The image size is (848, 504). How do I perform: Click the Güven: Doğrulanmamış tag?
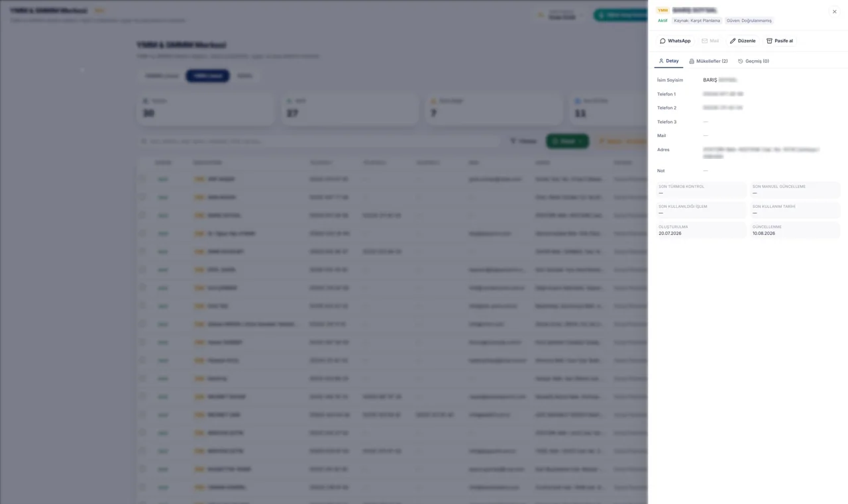pyautogui.click(x=749, y=21)
